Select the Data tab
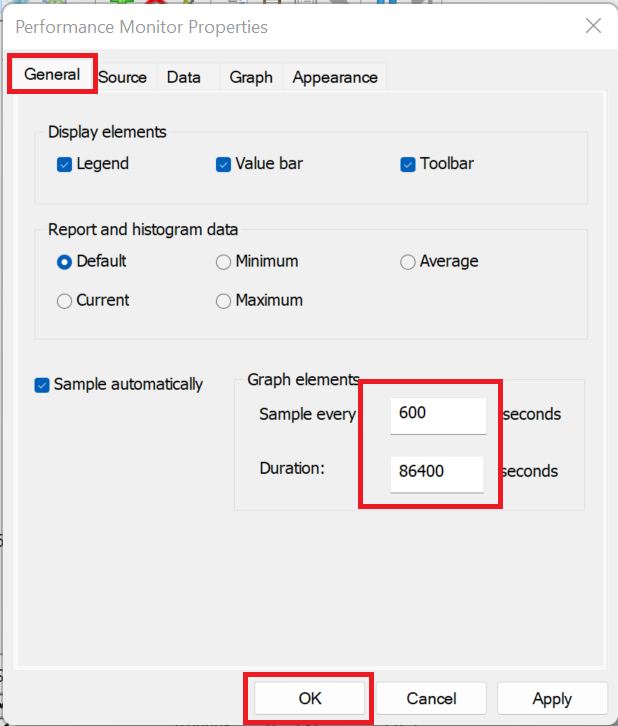Viewport: 618px width, 726px height. [184, 77]
